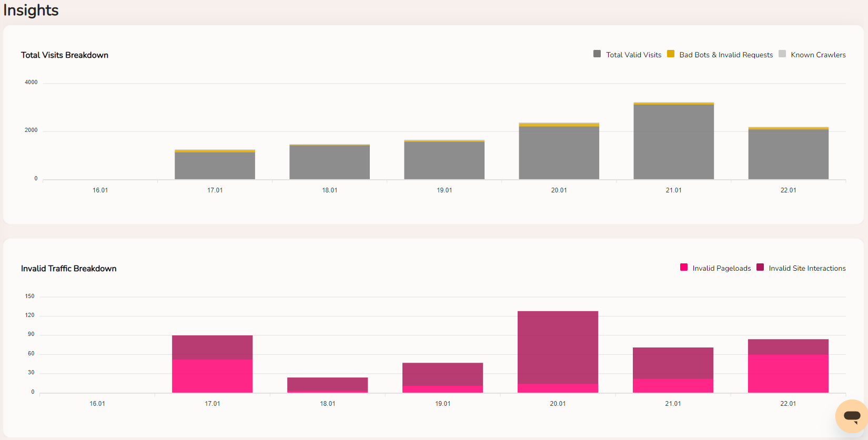
Task: Click the 60 y-axis label
Action: [31, 353]
